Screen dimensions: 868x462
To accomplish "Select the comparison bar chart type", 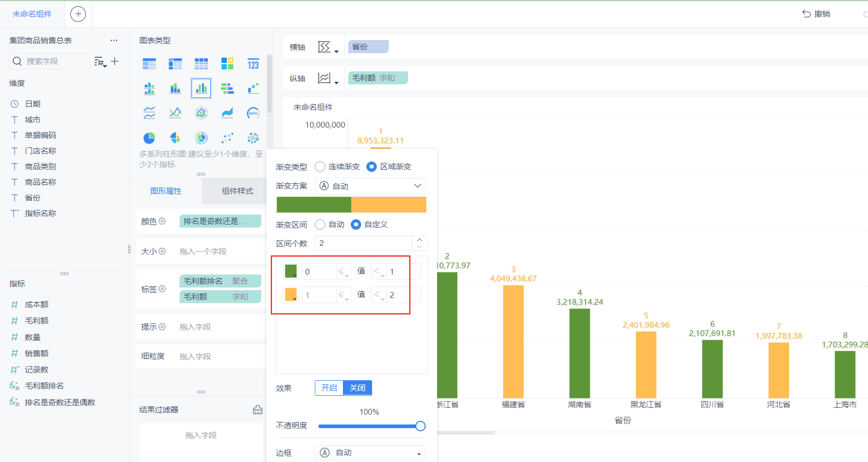I will (x=227, y=89).
